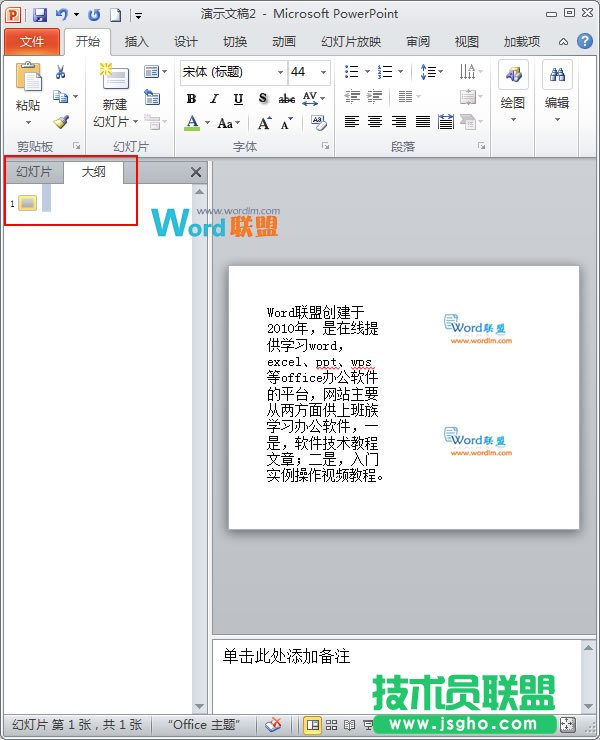Open the Editing (编辑) binoculars button
This screenshot has width=600, height=740.
coord(556,88)
